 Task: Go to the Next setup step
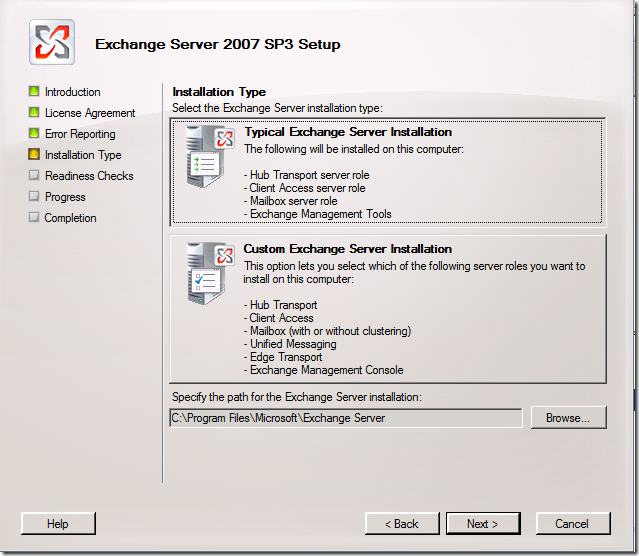tap(483, 523)
